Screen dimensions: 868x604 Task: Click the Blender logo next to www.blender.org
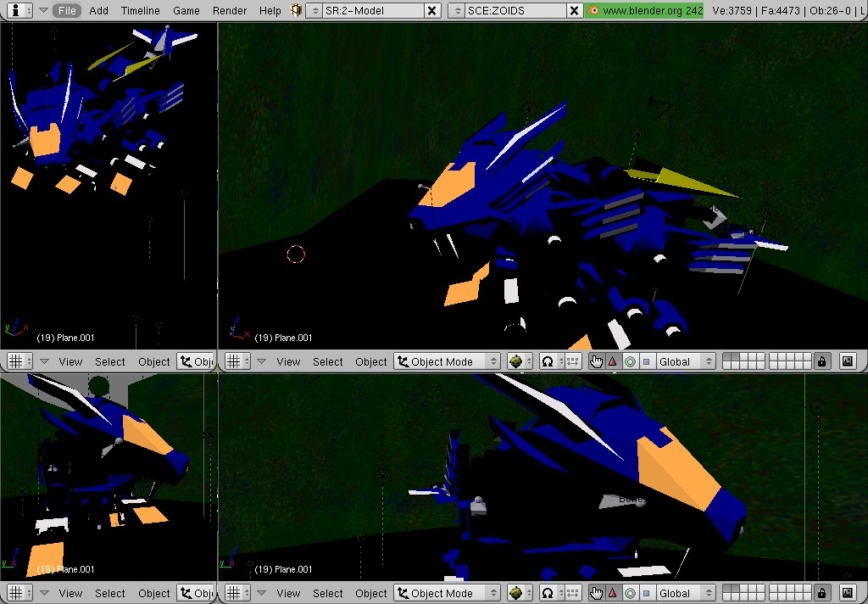(593, 10)
